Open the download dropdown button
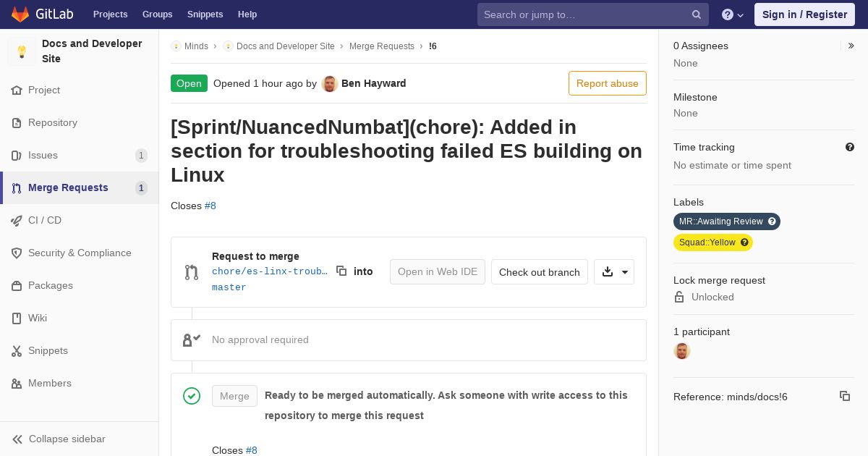868x456 pixels. pyautogui.click(x=614, y=271)
